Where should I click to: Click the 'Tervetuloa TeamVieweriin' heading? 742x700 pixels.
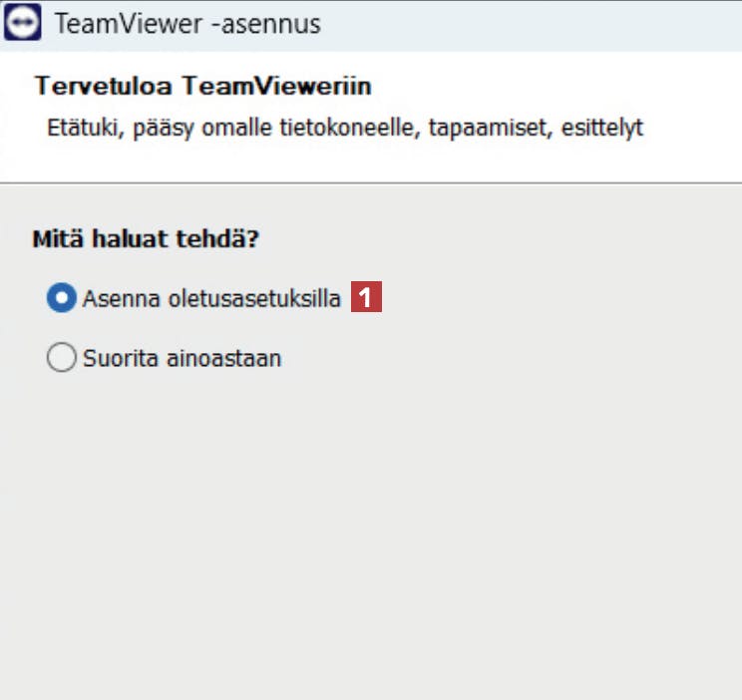[x=203, y=86]
